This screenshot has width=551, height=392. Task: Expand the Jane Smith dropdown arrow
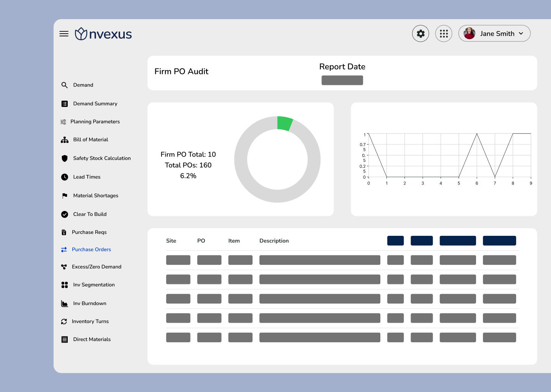[x=521, y=34]
